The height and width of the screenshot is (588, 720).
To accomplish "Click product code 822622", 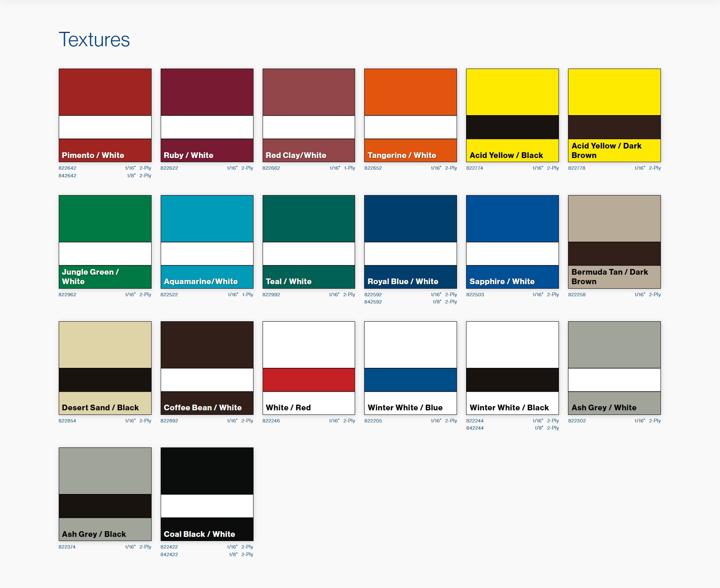I will tap(169, 168).
